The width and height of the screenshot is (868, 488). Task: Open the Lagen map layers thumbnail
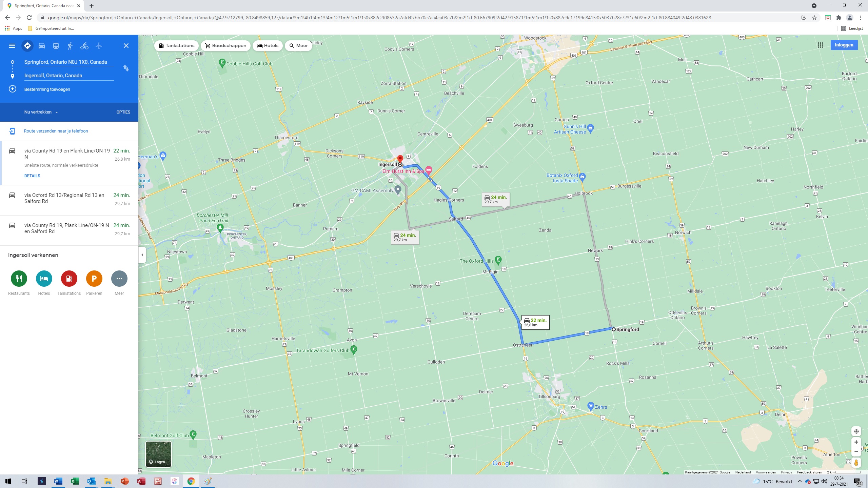[158, 454]
